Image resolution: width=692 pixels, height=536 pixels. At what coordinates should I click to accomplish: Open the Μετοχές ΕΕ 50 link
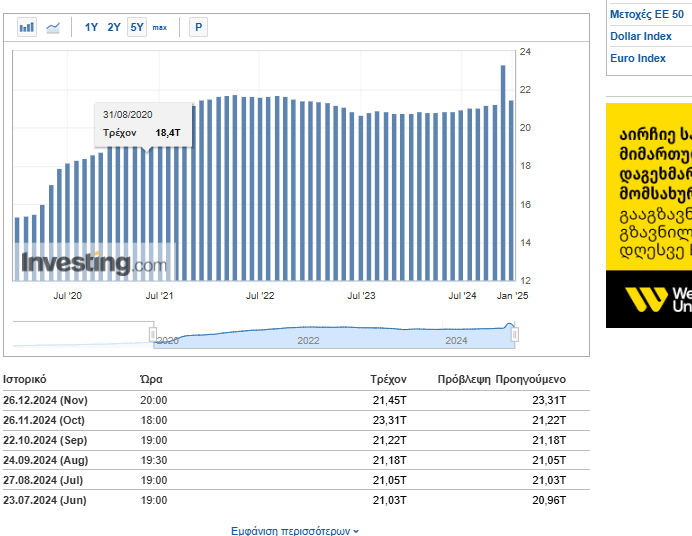647,14
